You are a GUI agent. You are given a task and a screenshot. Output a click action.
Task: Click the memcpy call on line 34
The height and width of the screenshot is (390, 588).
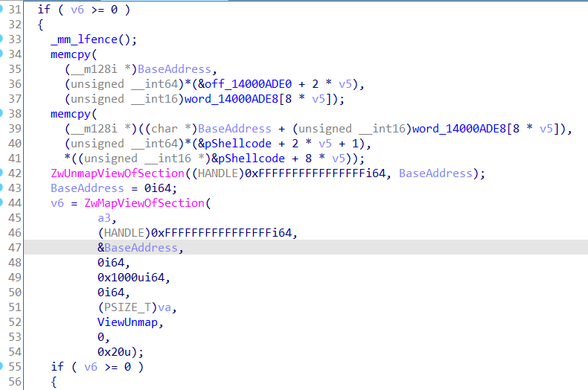click(71, 54)
